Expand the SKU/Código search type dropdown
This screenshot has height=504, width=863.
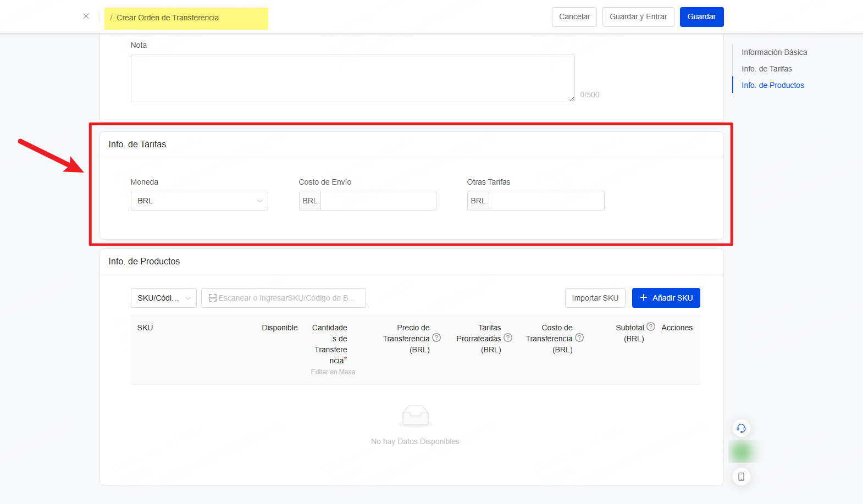[x=163, y=298]
